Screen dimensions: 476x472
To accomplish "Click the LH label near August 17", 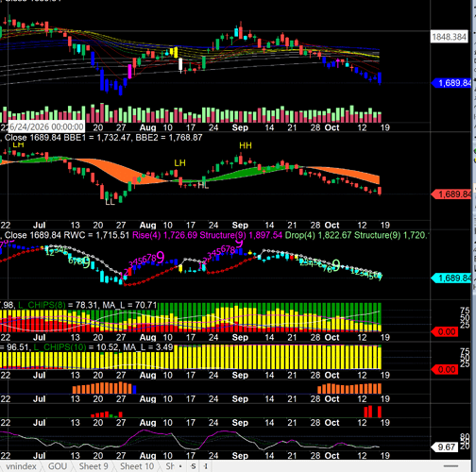I will click(179, 163).
